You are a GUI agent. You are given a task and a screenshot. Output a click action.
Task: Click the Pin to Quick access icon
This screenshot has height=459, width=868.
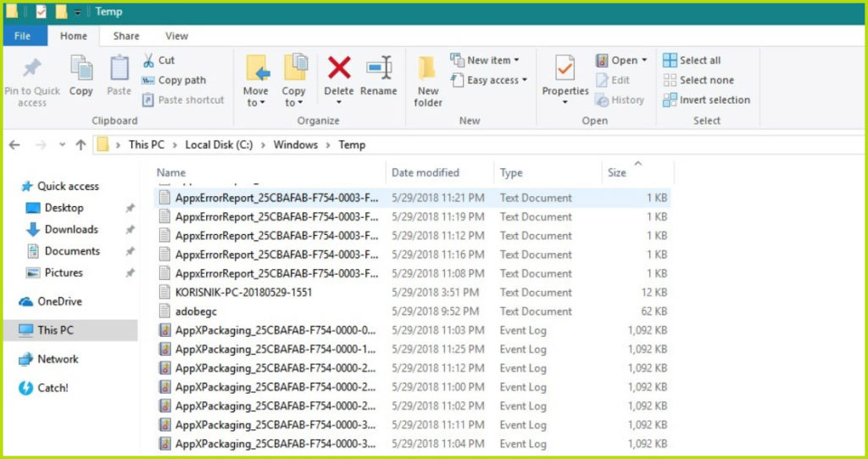[31, 69]
